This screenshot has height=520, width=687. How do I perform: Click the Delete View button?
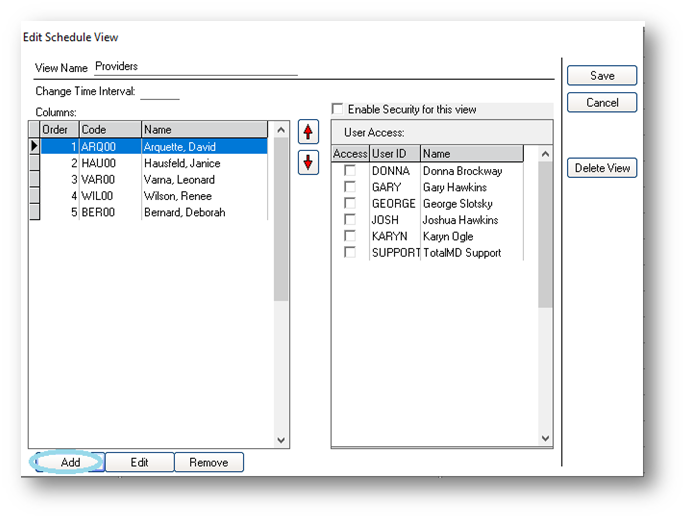tap(602, 168)
